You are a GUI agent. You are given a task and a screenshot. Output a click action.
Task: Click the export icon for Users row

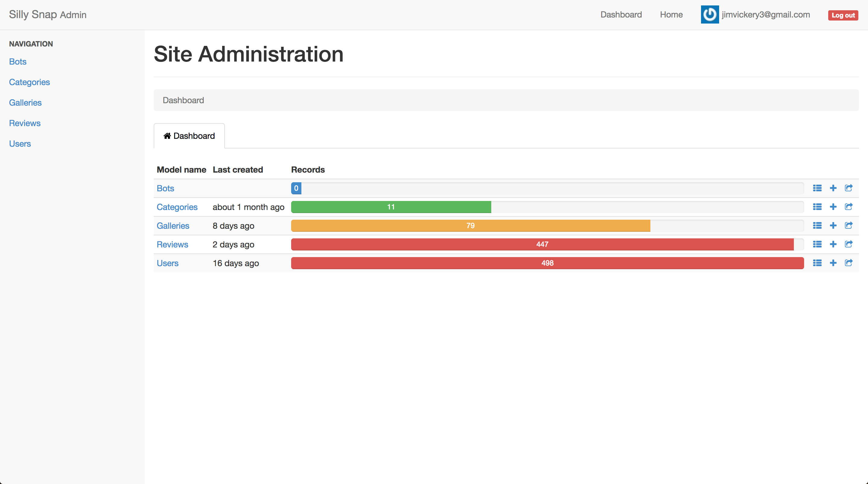click(x=848, y=263)
